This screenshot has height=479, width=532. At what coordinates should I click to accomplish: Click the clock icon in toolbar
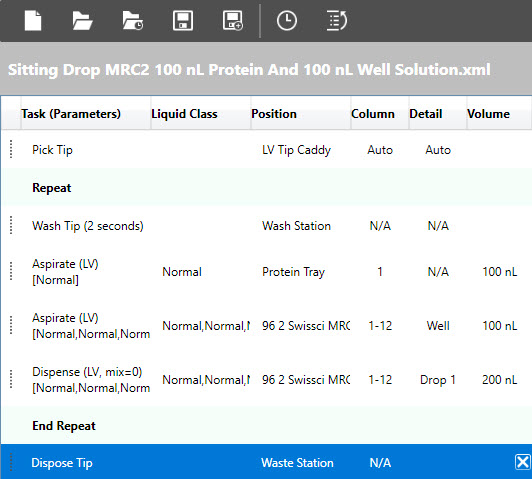point(287,21)
